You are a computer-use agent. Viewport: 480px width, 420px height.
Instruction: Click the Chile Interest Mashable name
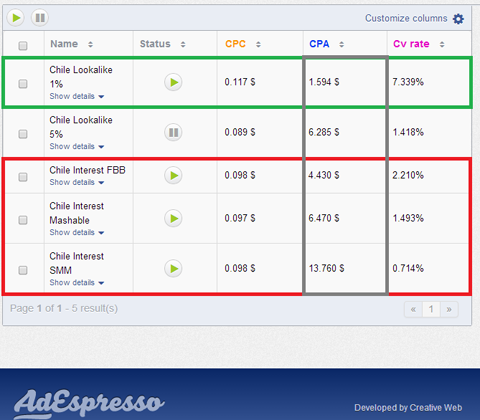click(x=77, y=213)
